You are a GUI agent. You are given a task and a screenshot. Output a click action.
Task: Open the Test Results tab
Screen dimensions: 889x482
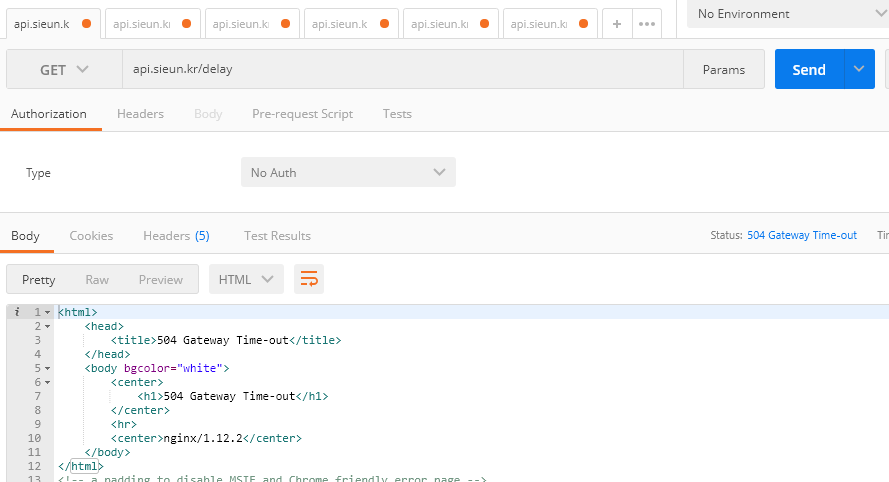277,236
